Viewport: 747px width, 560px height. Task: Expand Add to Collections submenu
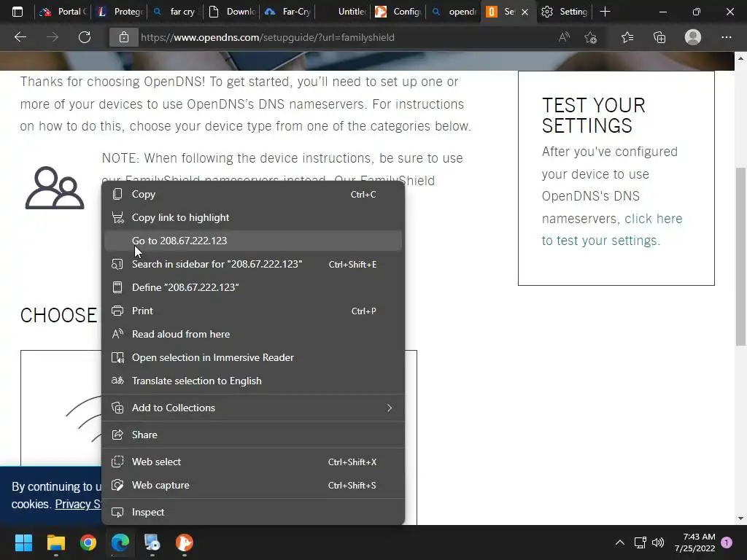pyautogui.click(x=253, y=408)
